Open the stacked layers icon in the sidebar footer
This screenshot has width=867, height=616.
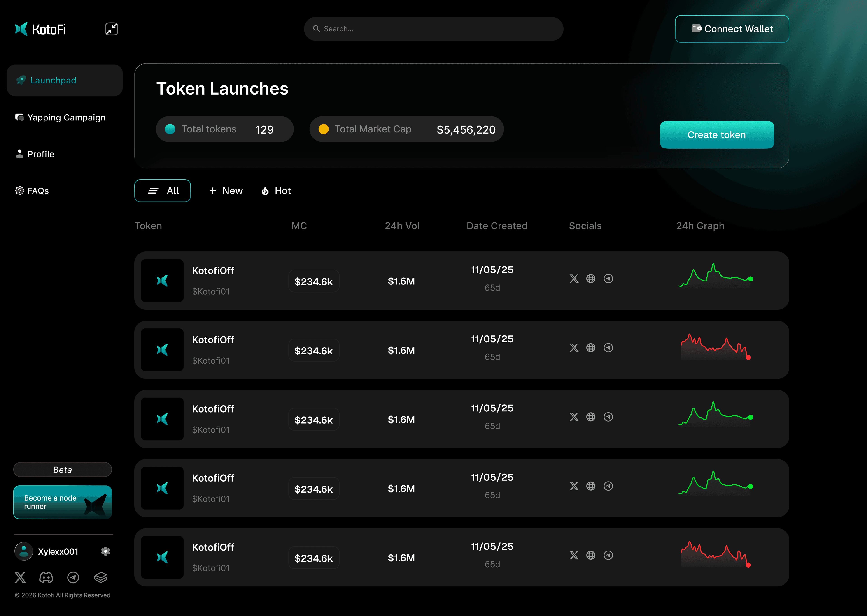pyautogui.click(x=101, y=577)
